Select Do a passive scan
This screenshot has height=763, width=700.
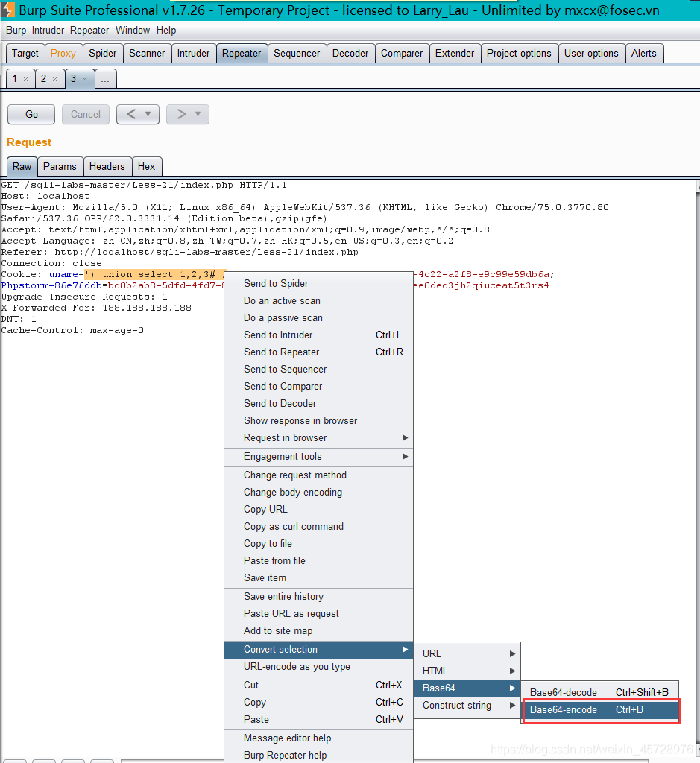coord(318,317)
